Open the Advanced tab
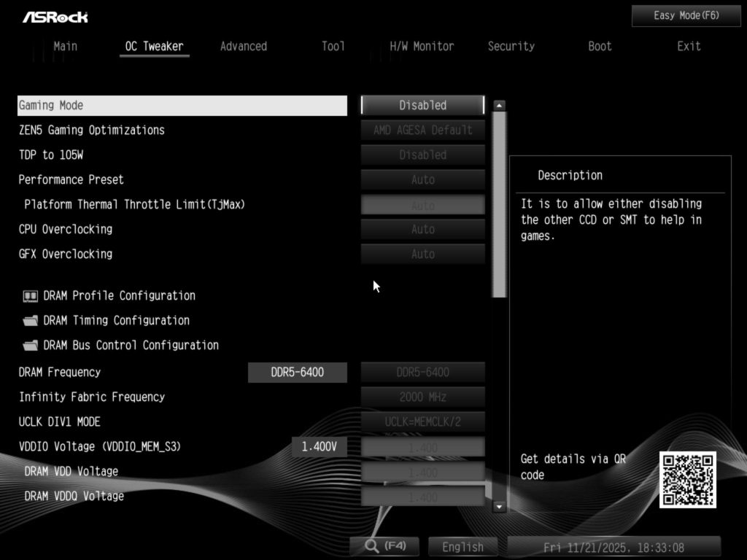Viewport: 747px width, 560px height. [x=244, y=46]
